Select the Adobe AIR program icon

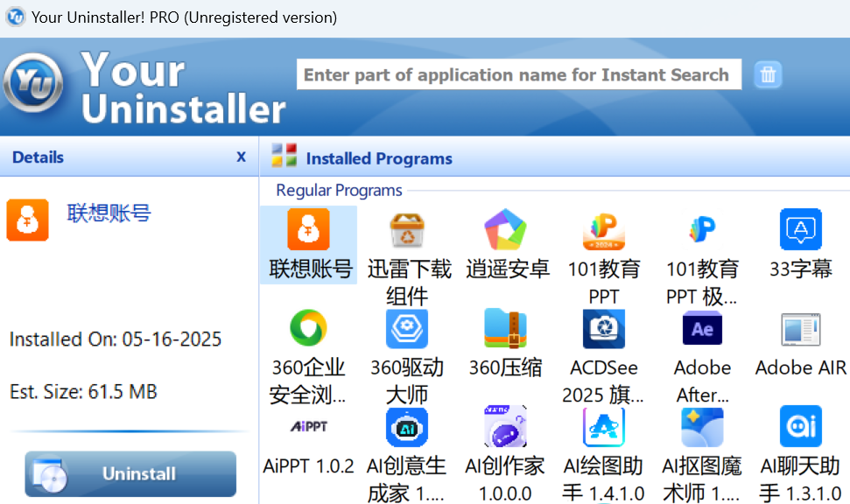(x=801, y=329)
